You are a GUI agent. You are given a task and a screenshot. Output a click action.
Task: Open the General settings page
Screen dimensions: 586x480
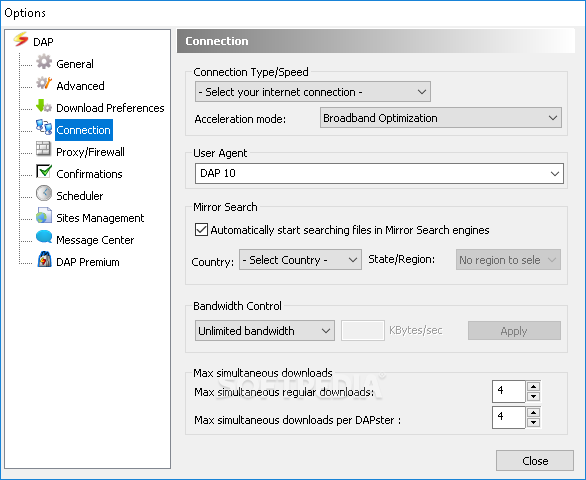pos(75,64)
